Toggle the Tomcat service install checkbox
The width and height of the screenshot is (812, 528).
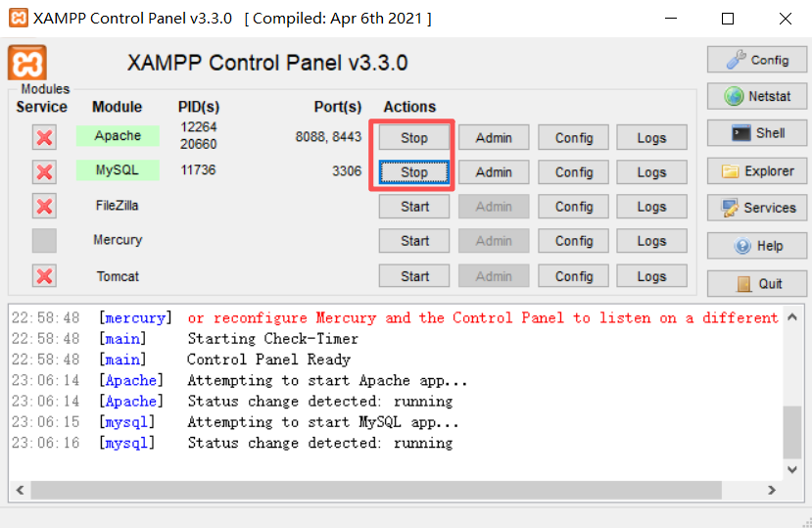[44, 276]
